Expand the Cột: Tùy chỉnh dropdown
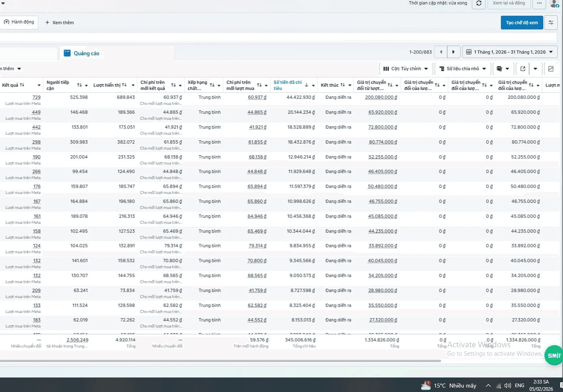563x392 pixels. 406,69
